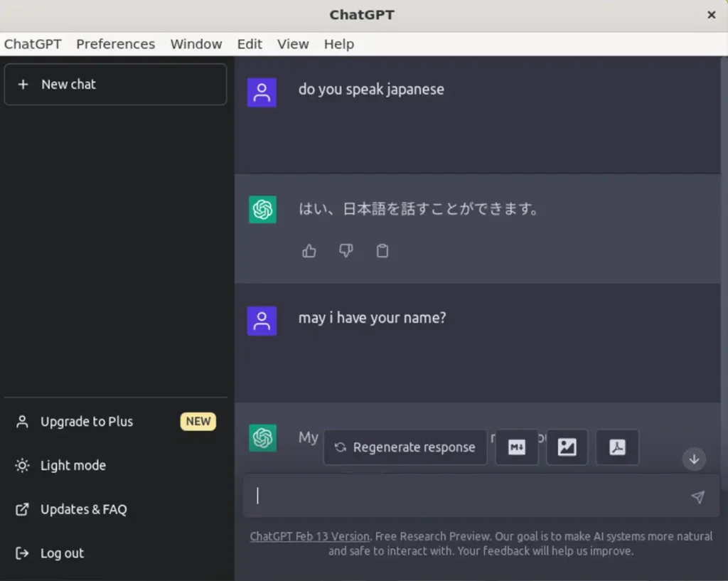
Task: Click the ChatGPT logo avatar beside Japanese reply
Action: click(x=262, y=210)
